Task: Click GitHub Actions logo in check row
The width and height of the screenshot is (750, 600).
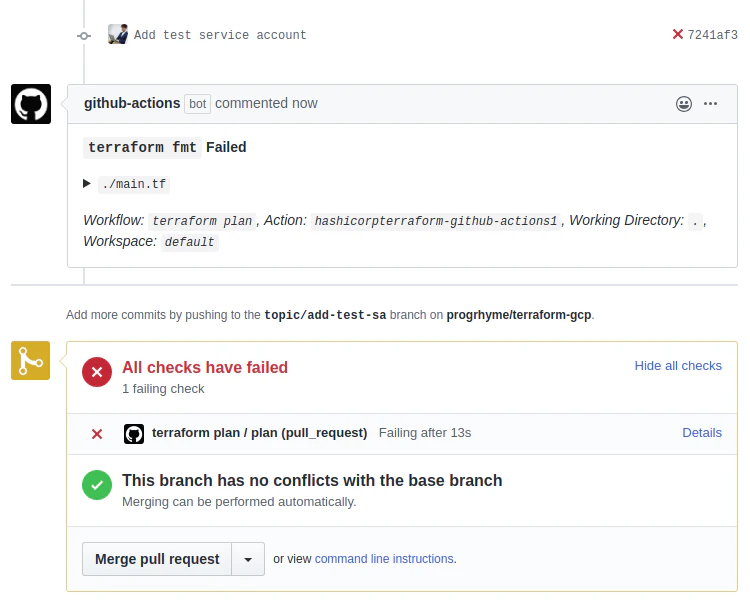Action: (134, 434)
